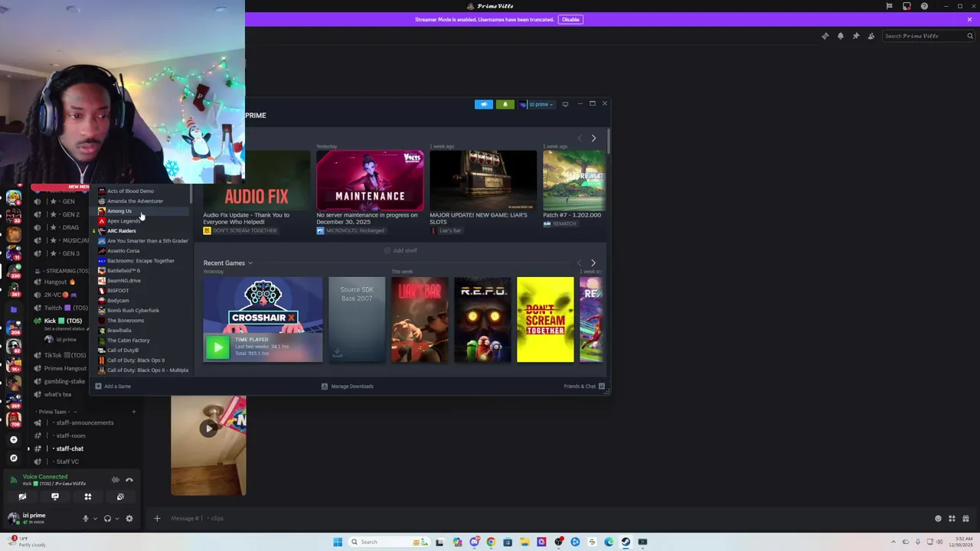
Task: Toggle Discord member list icon
Action: click(871, 36)
